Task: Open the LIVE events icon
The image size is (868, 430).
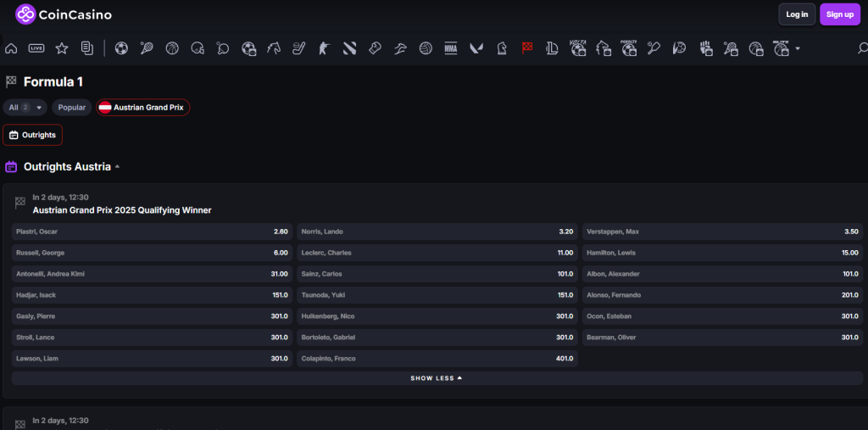Action: pos(36,48)
